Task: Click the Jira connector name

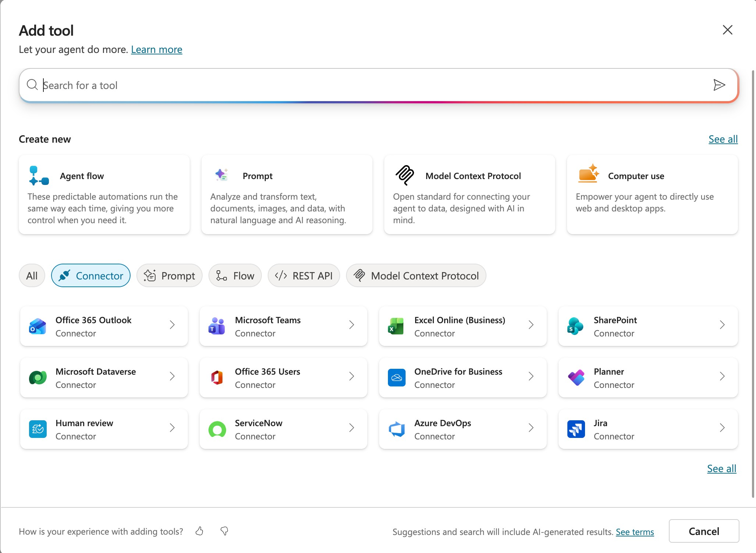Action: click(600, 423)
